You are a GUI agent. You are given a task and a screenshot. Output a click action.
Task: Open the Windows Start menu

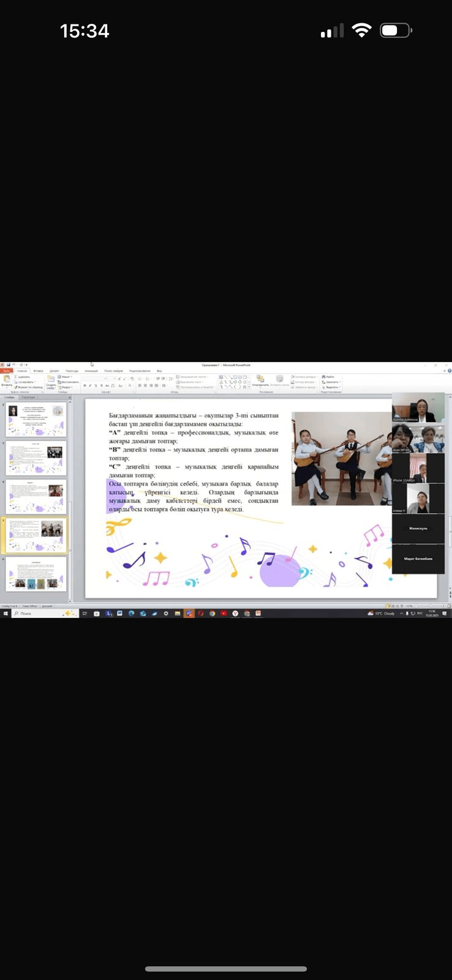(5, 613)
